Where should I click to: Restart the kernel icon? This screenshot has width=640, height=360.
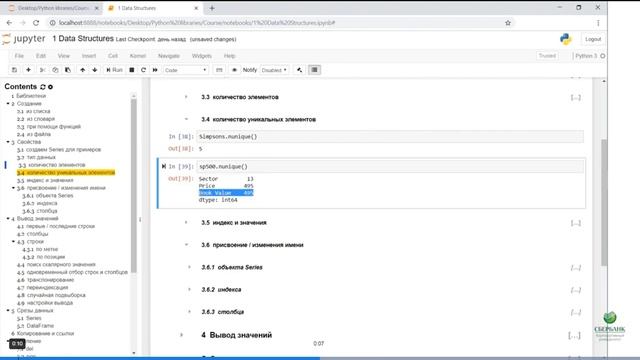click(x=143, y=70)
